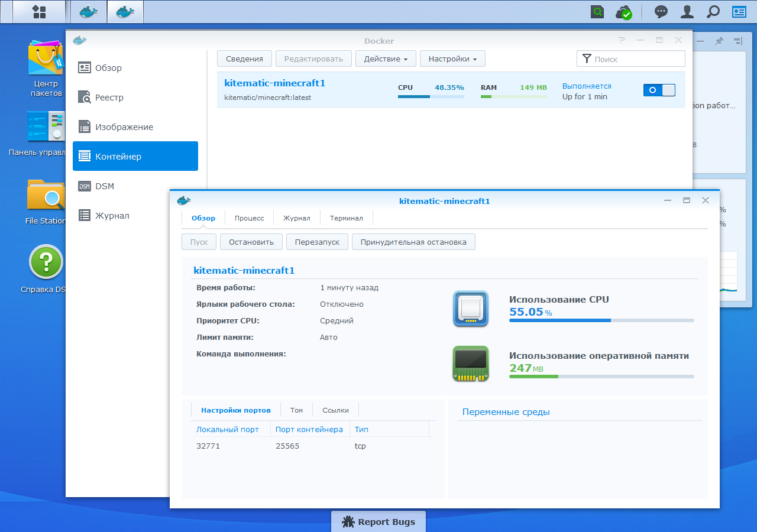Click the kitematic-minecraft1 name in the container list
The image size is (757, 532).
coord(275,83)
